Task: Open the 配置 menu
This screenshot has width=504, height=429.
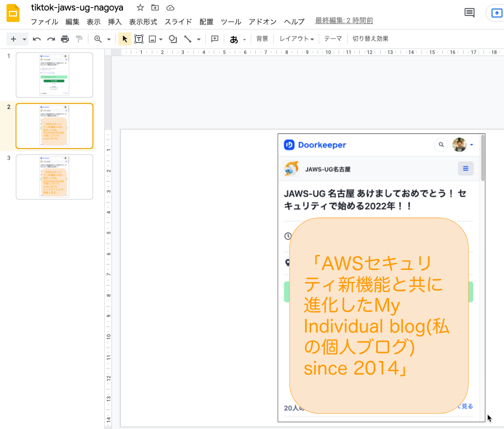Action: [x=206, y=21]
